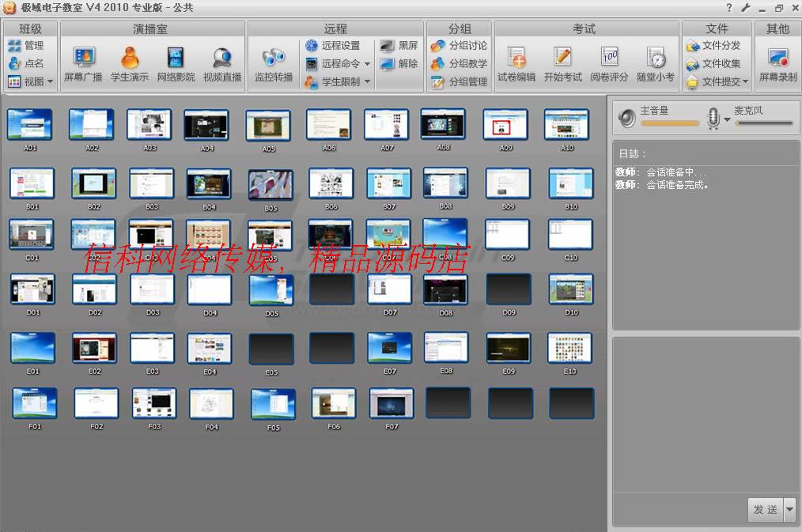
Task: Toggle 黑屏 black screen on students
Action: 399,46
